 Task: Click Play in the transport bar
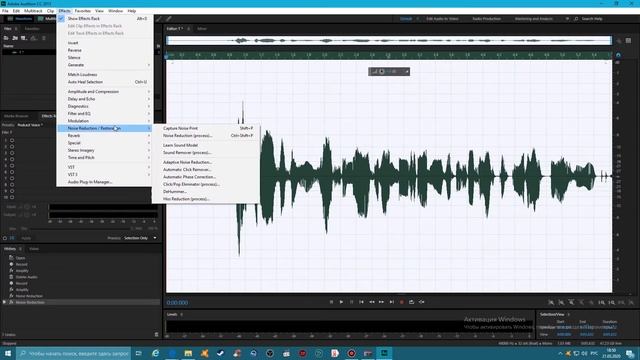[x=341, y=302]
